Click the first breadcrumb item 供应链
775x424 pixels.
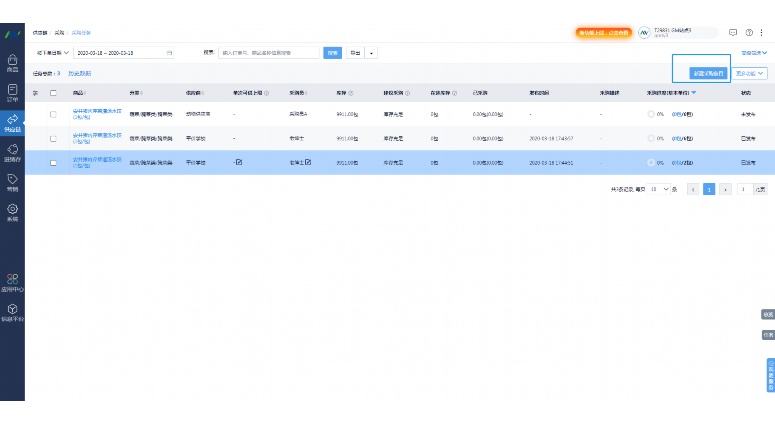pyautogui.click(x=40, y=33)
